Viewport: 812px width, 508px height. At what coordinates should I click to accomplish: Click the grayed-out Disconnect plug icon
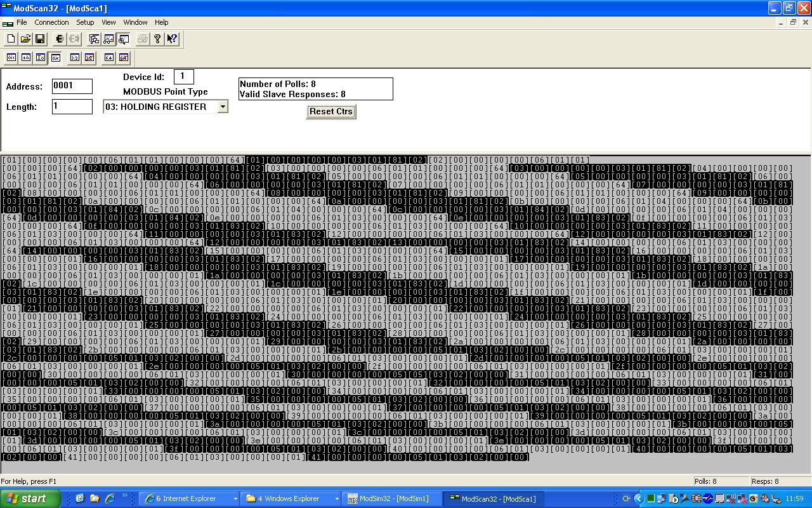tap(74, 39)
